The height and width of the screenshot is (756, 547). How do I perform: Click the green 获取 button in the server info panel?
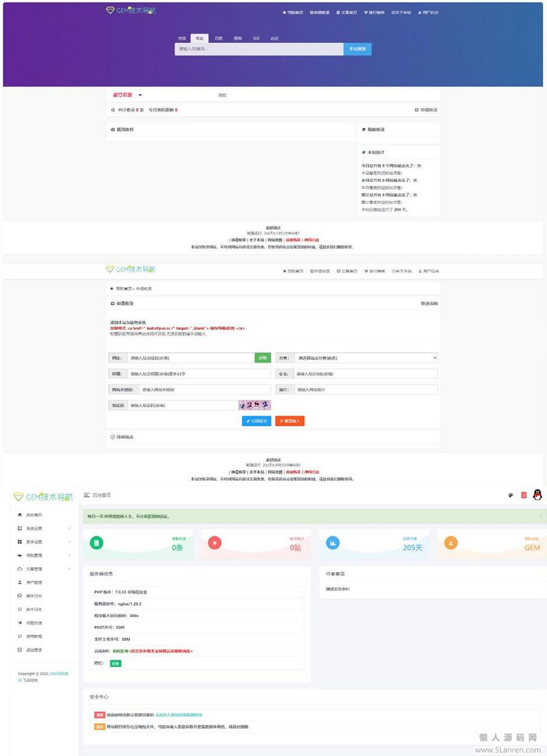pyautogui.click(x=115, y=664)
